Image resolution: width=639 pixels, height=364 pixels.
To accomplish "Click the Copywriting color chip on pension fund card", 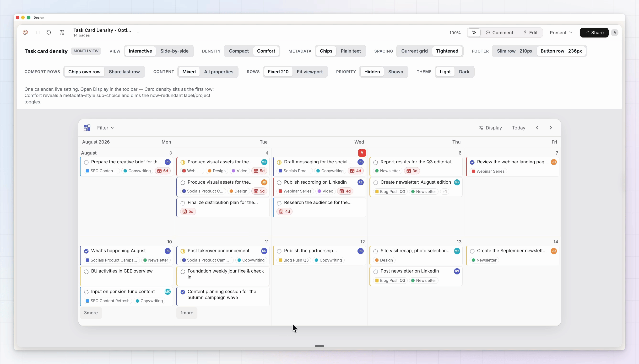I will [149, 301].
